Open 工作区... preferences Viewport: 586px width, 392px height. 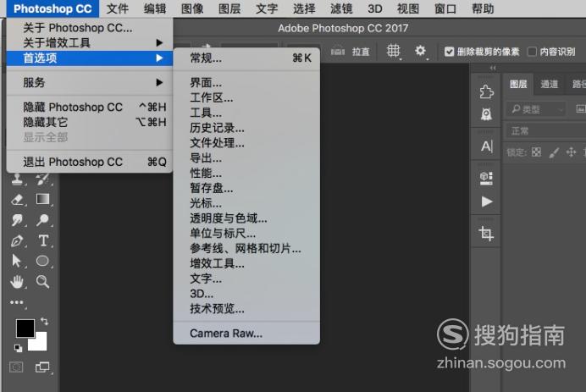pos(246,97)
